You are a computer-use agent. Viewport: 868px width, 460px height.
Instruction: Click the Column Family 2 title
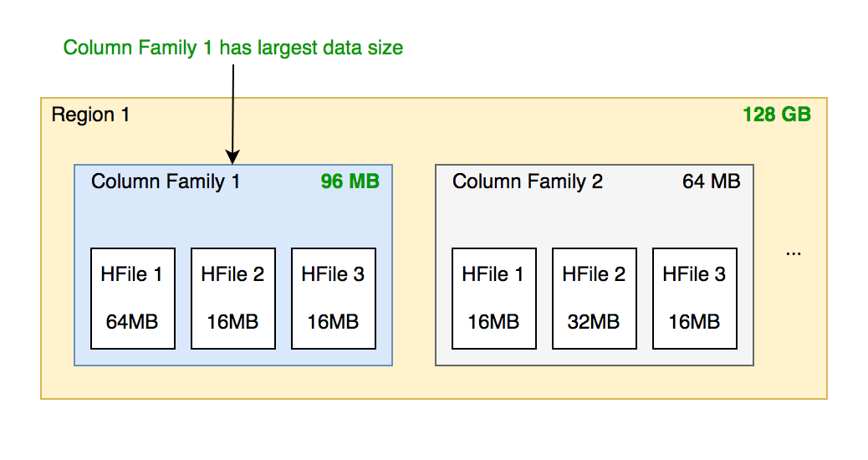pos(528,181)
